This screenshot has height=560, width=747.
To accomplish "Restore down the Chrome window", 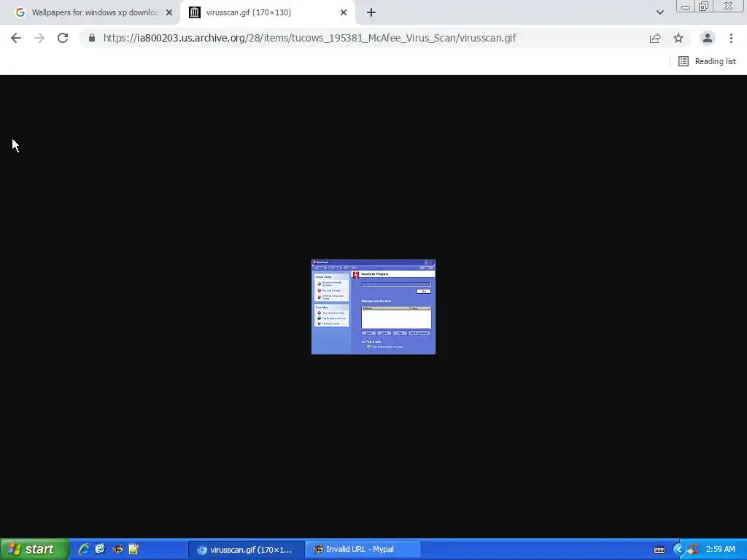I will tap(703, 6).
